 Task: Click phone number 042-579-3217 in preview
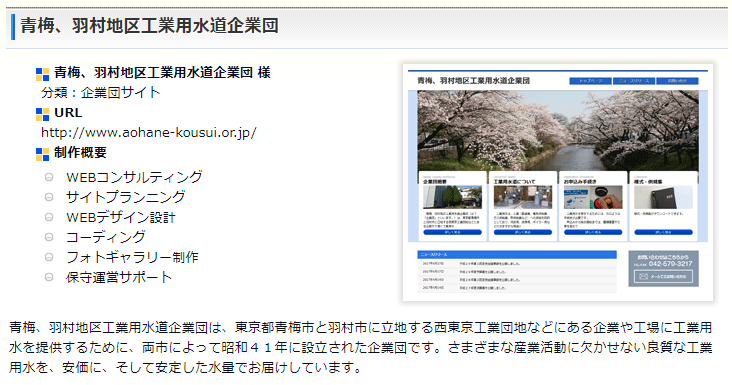[670, 264]
